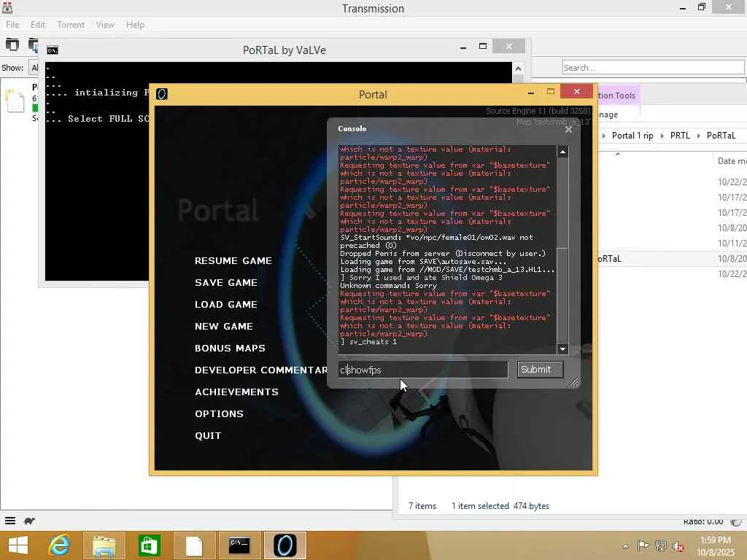The width and height of the screenshot is (747, 560).
Task: Click Transmission's first toolbar icon (open torrent)
Action: [12, 44]
